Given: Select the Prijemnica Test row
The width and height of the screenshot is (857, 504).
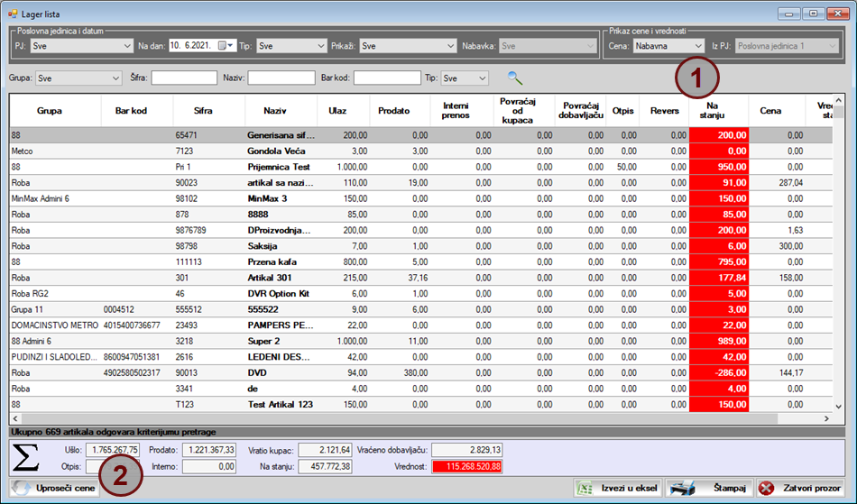Looking at the screenshot, I should coord(421,167).
